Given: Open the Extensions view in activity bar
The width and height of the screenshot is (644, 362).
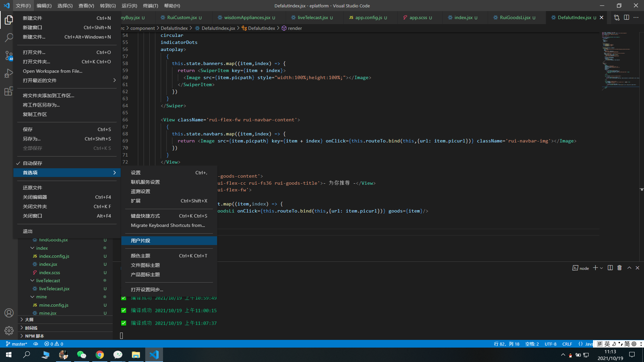Looking at the screenshot, I should (9, 91).
